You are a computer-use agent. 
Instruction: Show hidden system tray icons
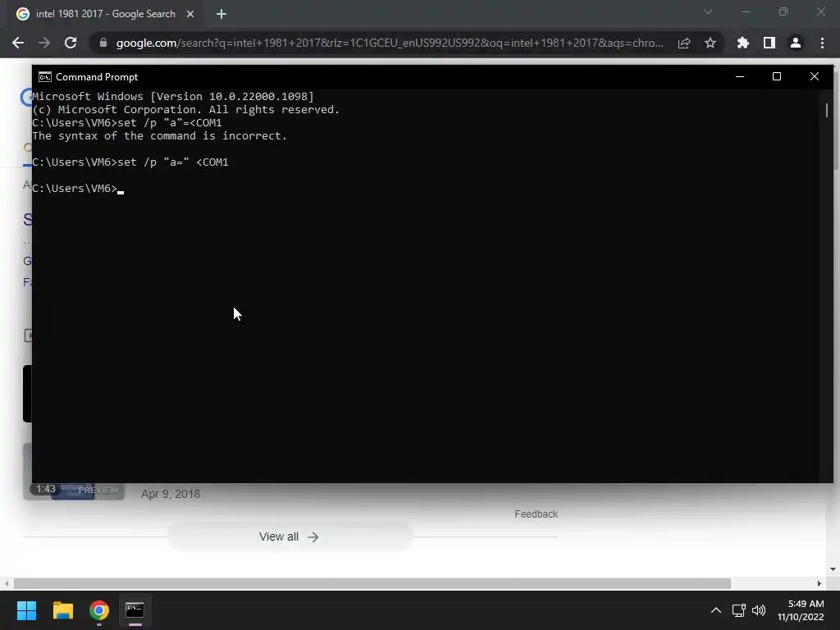[x=715, y=610]
